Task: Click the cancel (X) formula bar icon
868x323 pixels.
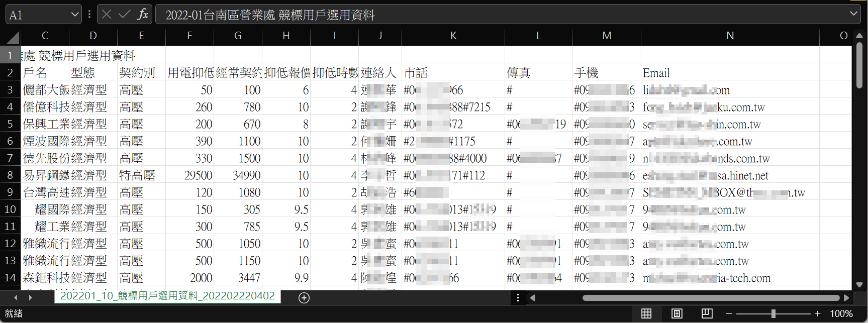Action: tap(107, 15)
